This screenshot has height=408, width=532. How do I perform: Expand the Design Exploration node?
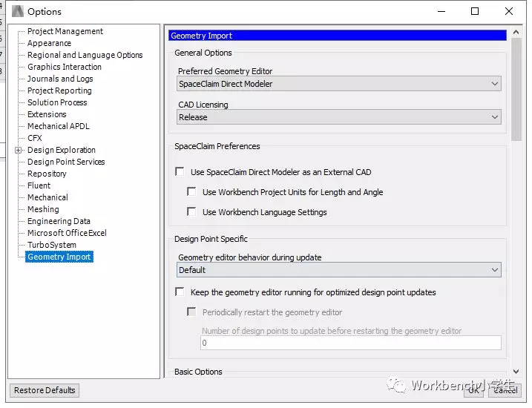click(x=19, y=151)
